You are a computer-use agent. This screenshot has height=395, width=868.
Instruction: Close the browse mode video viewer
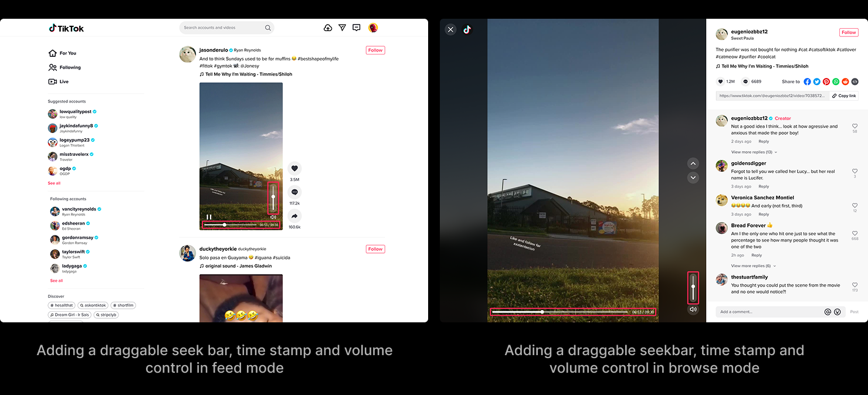[450, 29]
